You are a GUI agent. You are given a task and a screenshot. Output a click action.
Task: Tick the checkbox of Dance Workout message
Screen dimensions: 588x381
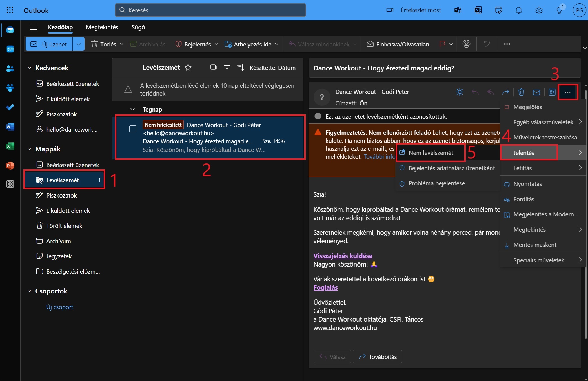click(133, 129)
